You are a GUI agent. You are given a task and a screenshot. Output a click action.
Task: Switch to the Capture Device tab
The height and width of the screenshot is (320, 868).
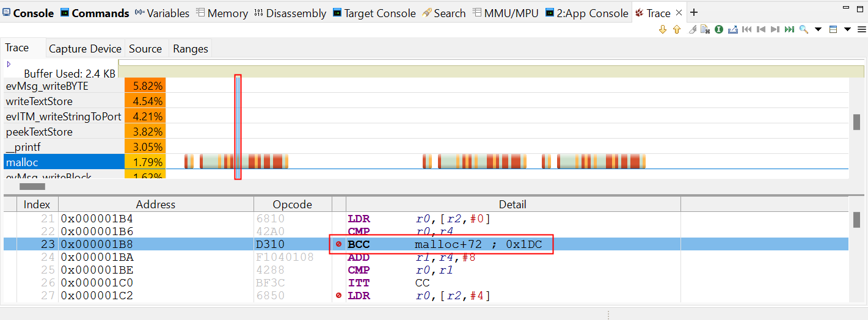(x=84, y=49)
